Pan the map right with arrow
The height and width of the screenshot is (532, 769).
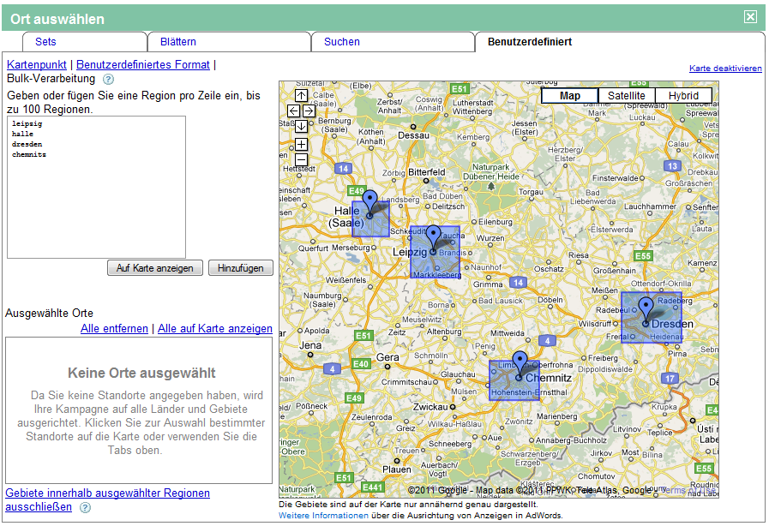coord(309,111)
